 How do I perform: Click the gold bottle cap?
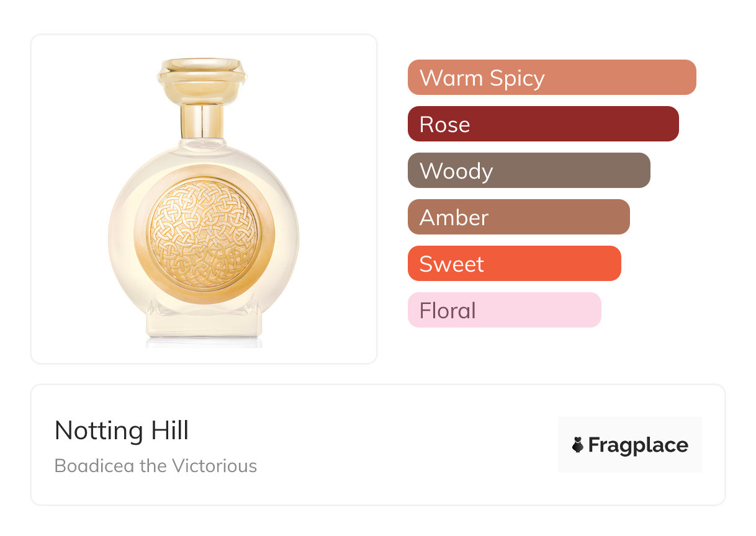point(202,81)
